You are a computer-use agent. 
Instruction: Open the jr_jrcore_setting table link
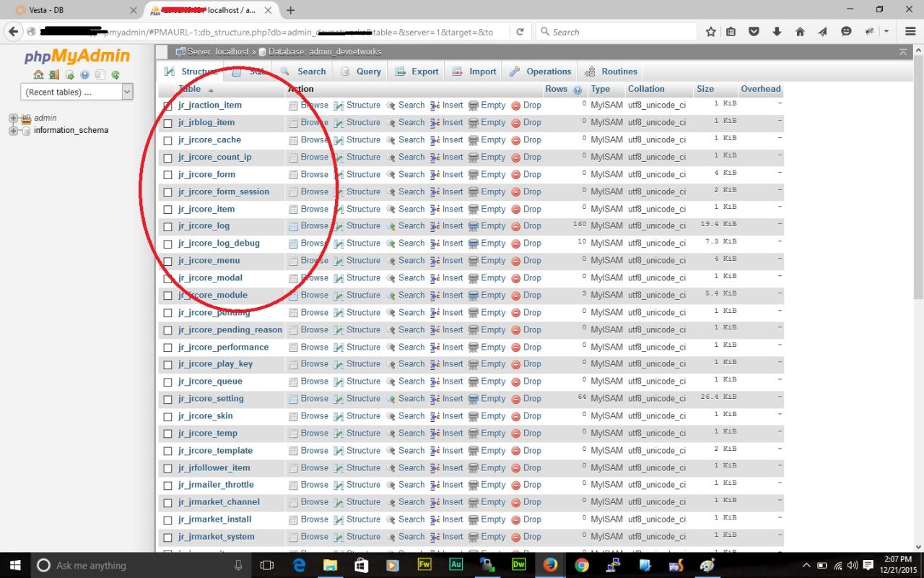coord(211,399)
